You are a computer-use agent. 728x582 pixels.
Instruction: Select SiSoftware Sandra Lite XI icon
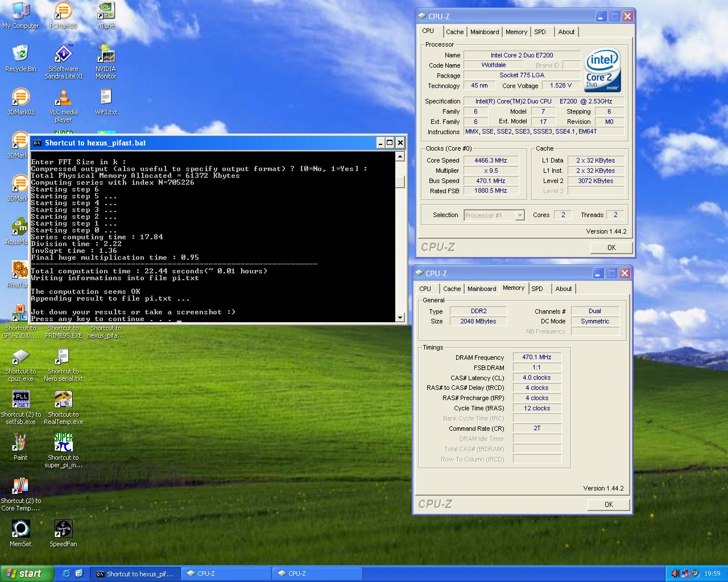pyautogui.click(x=63, y=62)
